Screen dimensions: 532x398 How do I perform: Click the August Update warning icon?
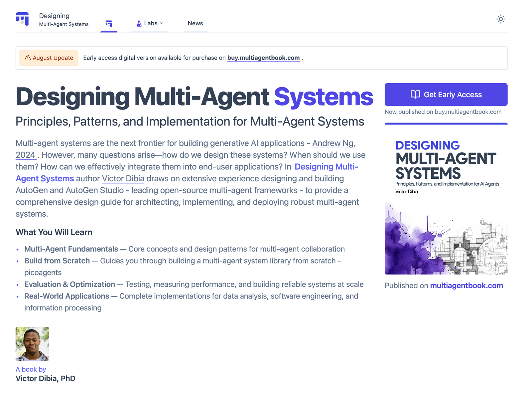(28, 58)
